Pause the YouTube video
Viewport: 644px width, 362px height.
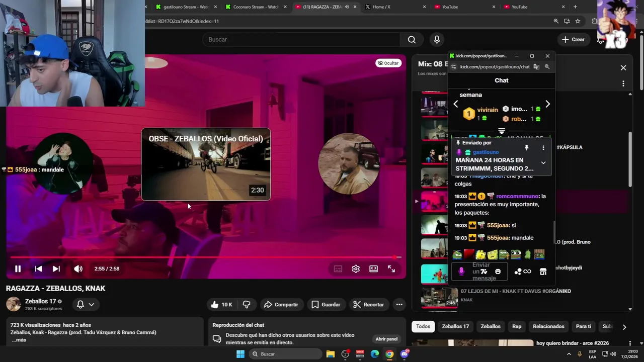click(x=18, y=269)
